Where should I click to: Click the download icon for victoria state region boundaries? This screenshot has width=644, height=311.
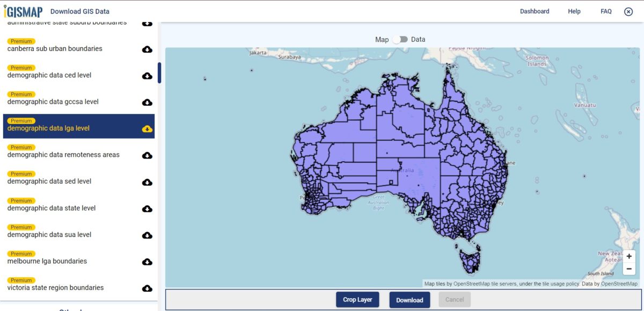147,288
